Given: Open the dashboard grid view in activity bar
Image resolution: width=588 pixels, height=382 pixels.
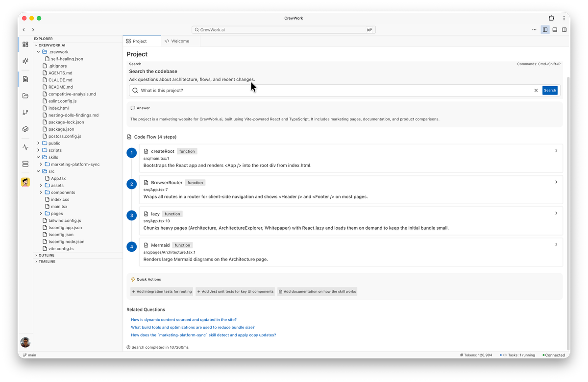Looking at the screenshot, I should tap(25, 44).
